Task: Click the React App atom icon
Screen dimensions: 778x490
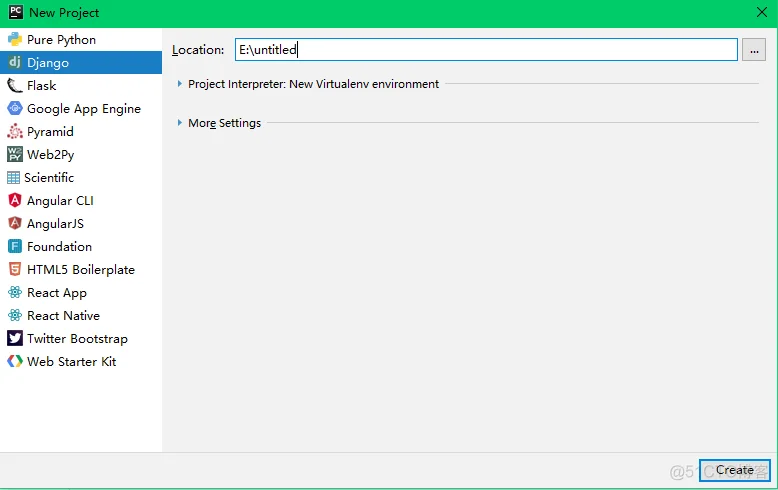Action: [x=15, y=292]
